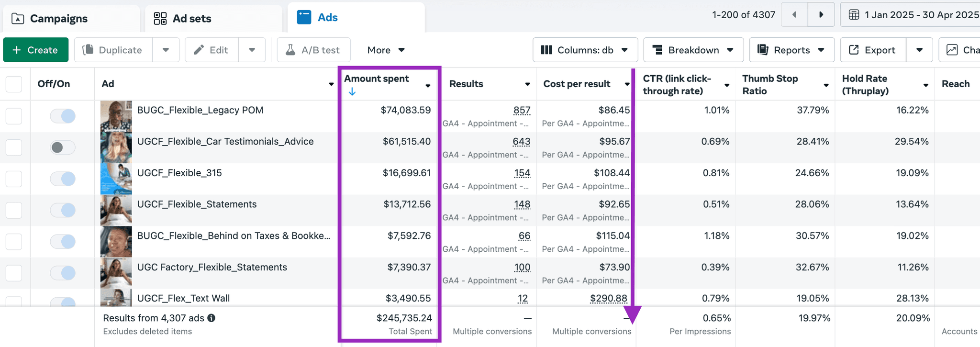Open the Ad column header menu arrow
This screenshot has height=347, width=980.
click(331, 84)
